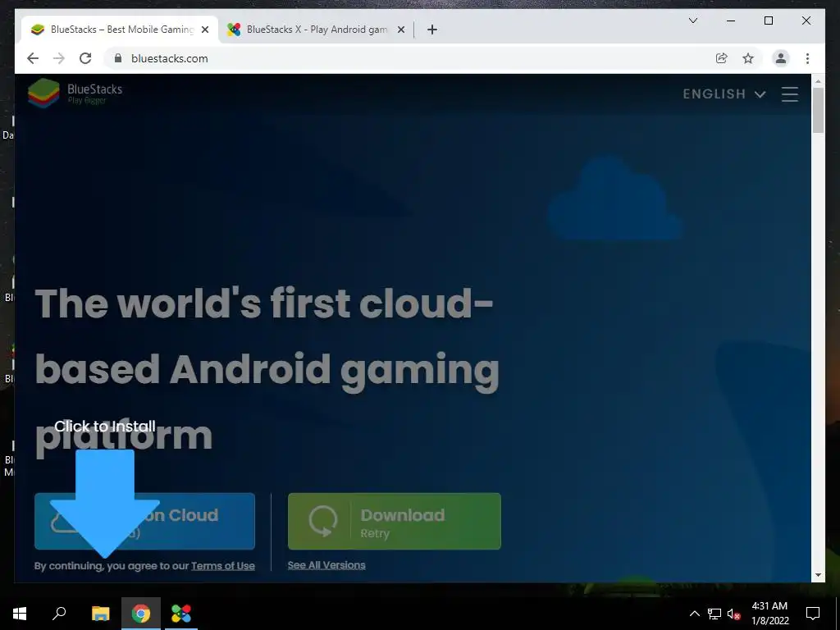Open the clock showing 4:31 AM
The width and height of the screenshot is (840, 630).
(769, 614)
